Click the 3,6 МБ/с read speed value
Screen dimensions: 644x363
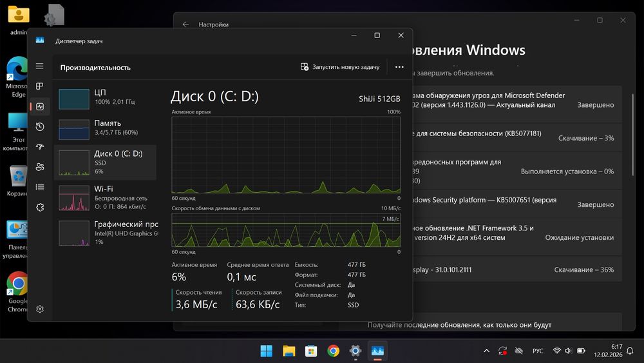(196, 304)
